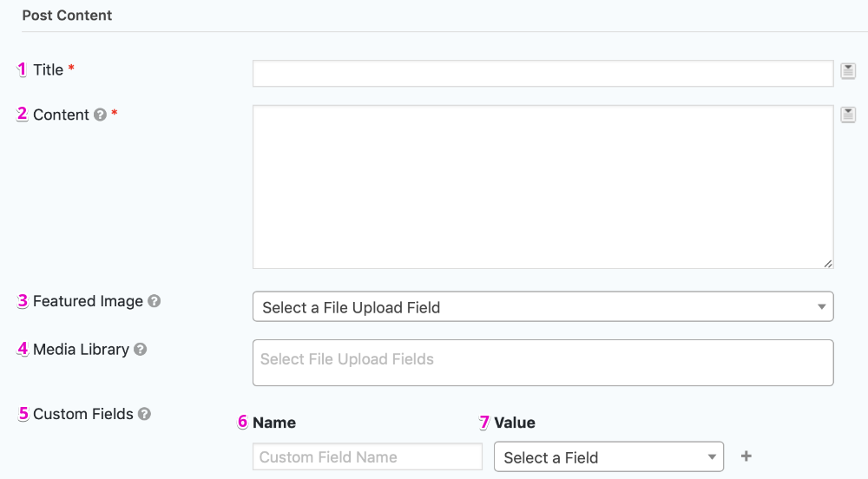Click into the Content textarea
The height and width of the screenshot is (479, 868).
543,187
